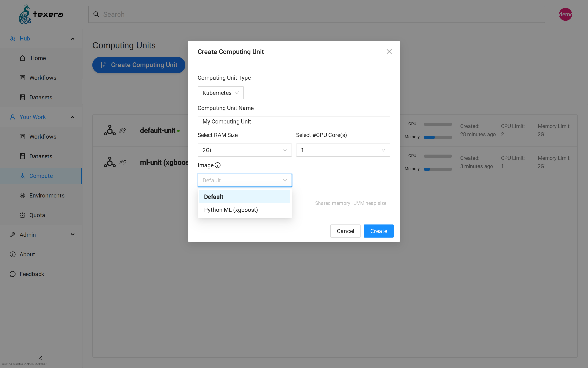588x368 pixels.
Task: Open the RAM Size 2Gi dropdown
Action: click(244, 150)
